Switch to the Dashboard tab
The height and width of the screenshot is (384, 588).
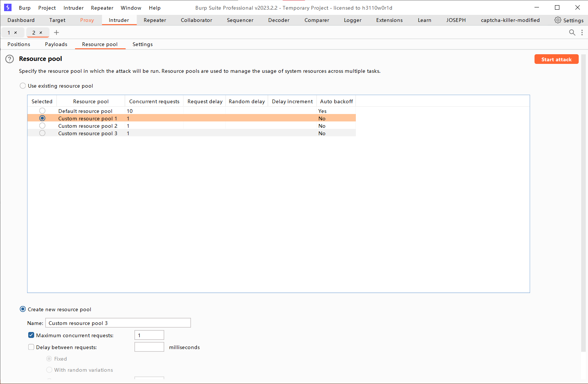click(21, 20)
